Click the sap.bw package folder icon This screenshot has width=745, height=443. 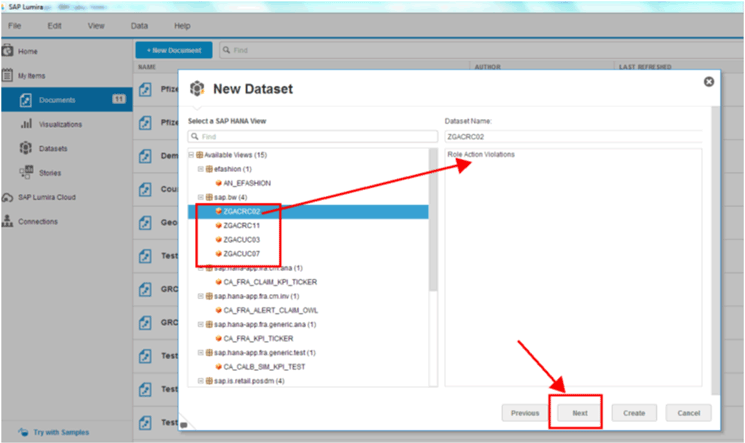pos(209,197)
